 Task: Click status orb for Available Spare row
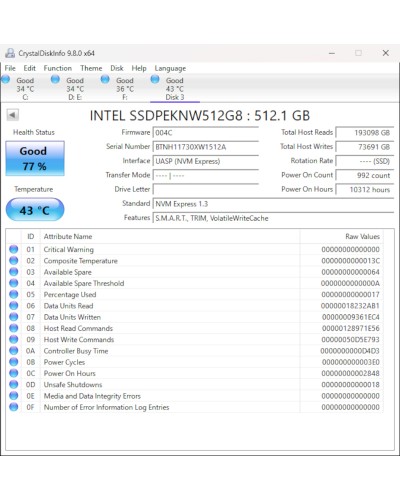[x=14, y=272]
